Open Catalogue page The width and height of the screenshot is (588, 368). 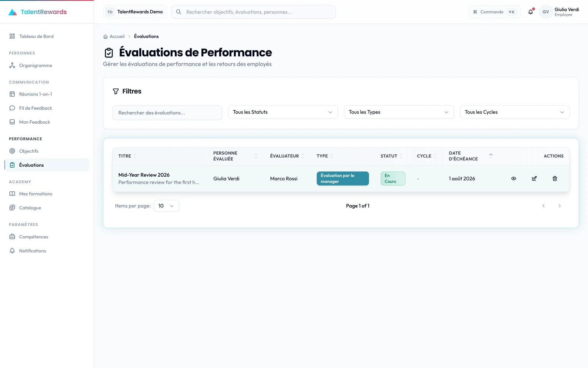coord(47,208)
